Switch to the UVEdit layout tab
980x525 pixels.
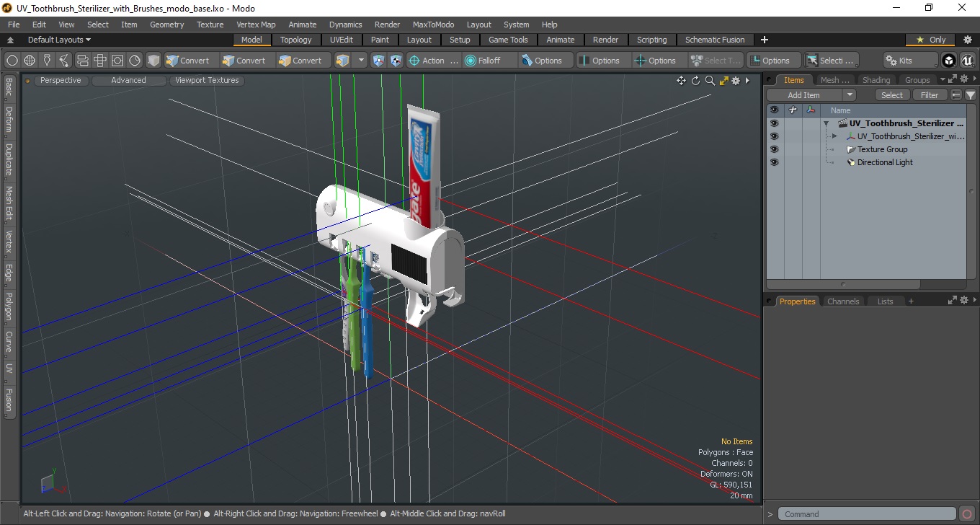[x=342, y=40]
